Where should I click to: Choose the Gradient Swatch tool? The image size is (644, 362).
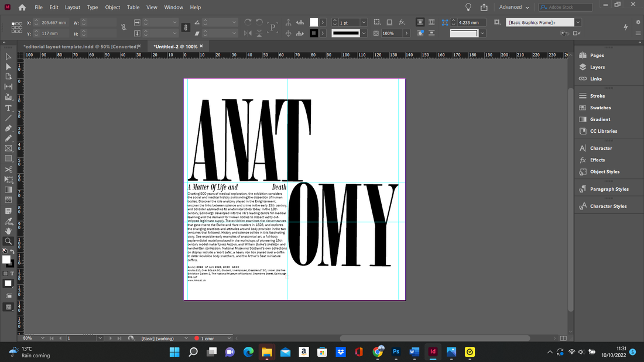click(x=8, y=189)
